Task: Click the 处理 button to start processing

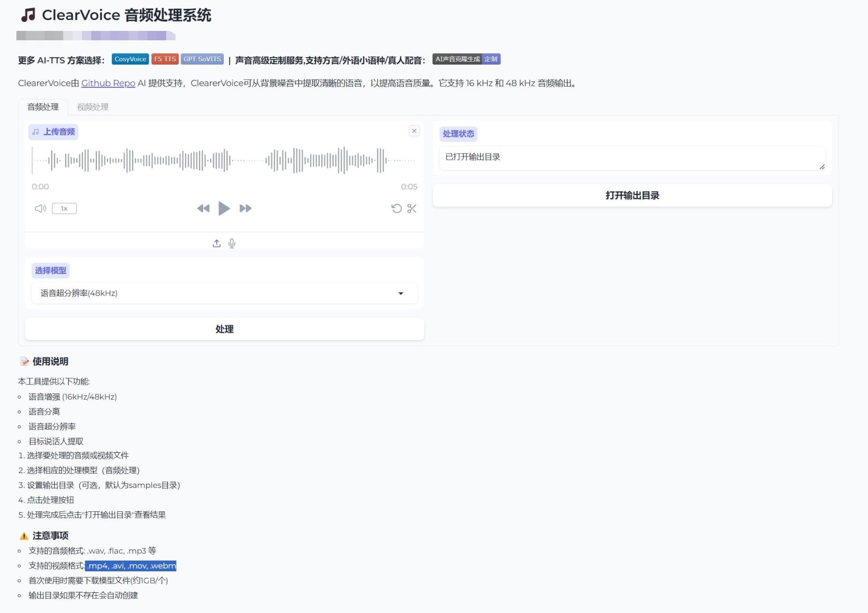Action: tap(225, 329)
